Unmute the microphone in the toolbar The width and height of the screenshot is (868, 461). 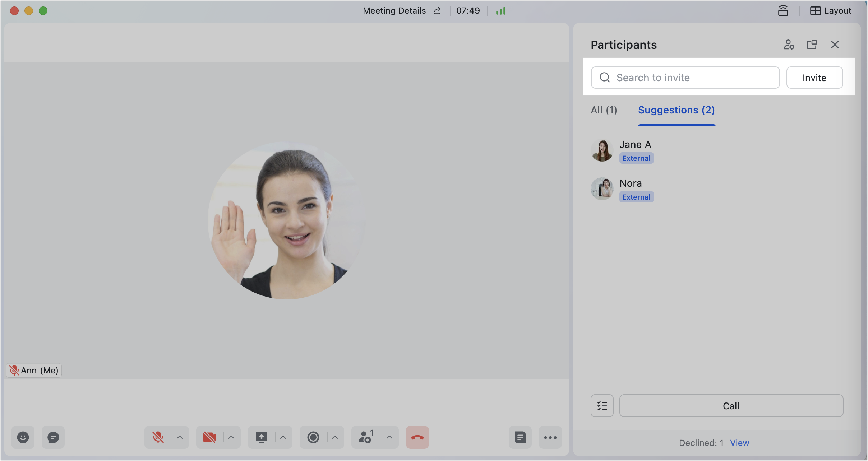158,437
